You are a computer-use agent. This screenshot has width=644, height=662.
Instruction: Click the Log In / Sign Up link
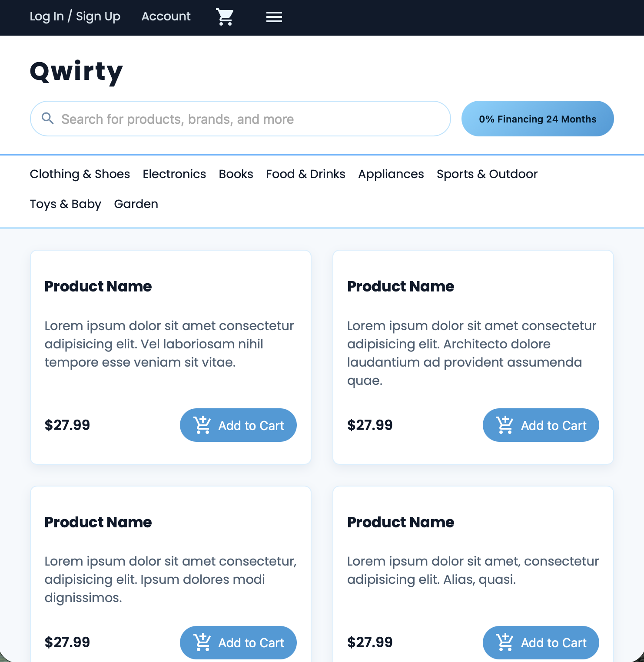[x=75, y=16]
